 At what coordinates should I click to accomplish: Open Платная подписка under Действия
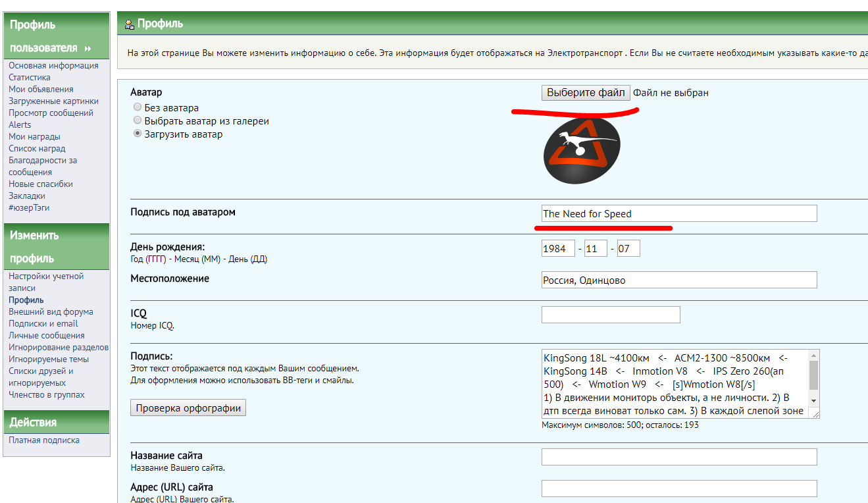click(44, 440)
